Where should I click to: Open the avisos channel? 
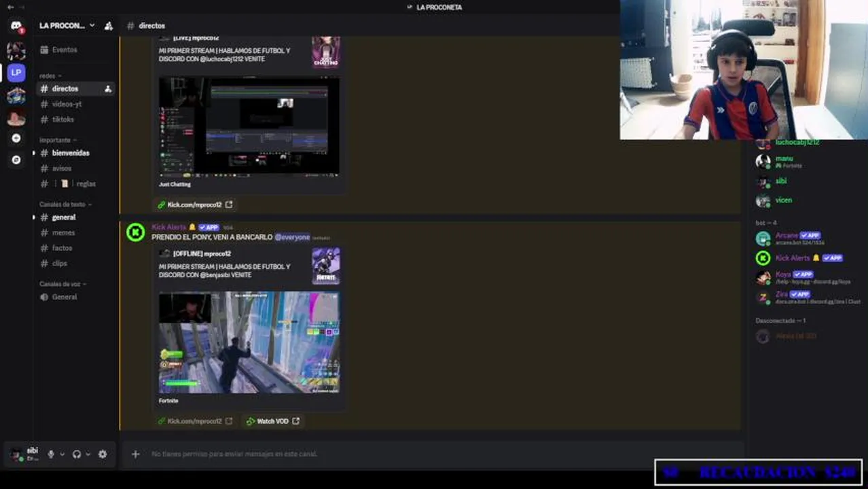[75, 168]
